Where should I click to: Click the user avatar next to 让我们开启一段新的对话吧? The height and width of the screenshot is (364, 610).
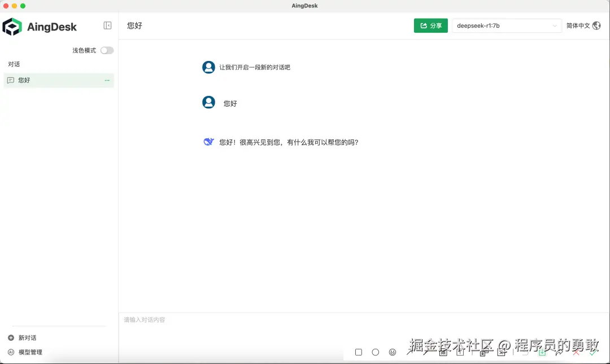[x=208, y=67]
